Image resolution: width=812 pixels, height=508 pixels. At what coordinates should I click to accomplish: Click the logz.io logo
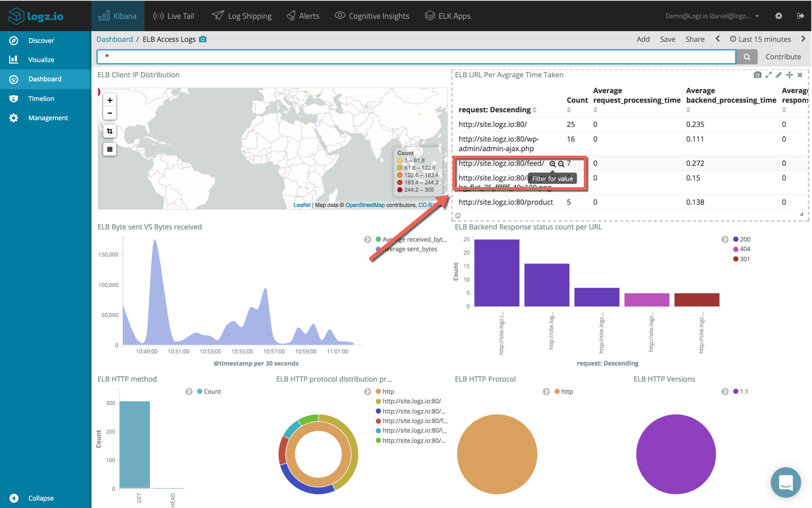pyautogui.click(x=36, y=16)
